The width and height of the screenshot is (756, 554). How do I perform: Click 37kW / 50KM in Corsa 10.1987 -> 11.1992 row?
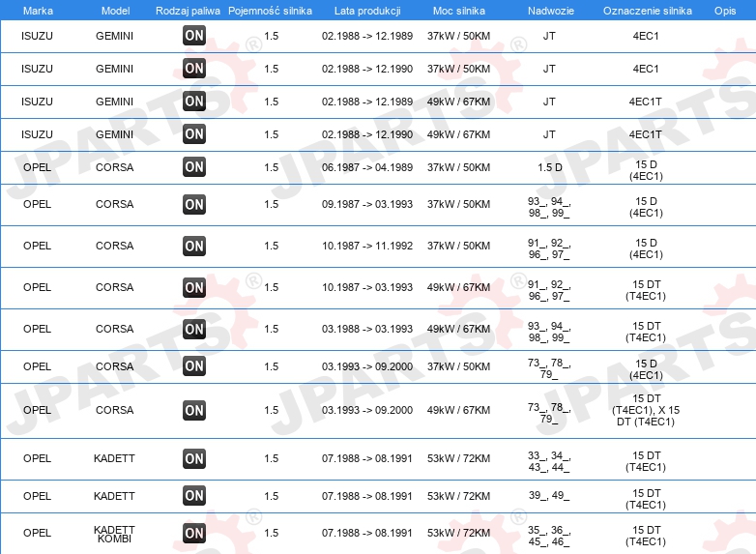click(x=458, y=246)
